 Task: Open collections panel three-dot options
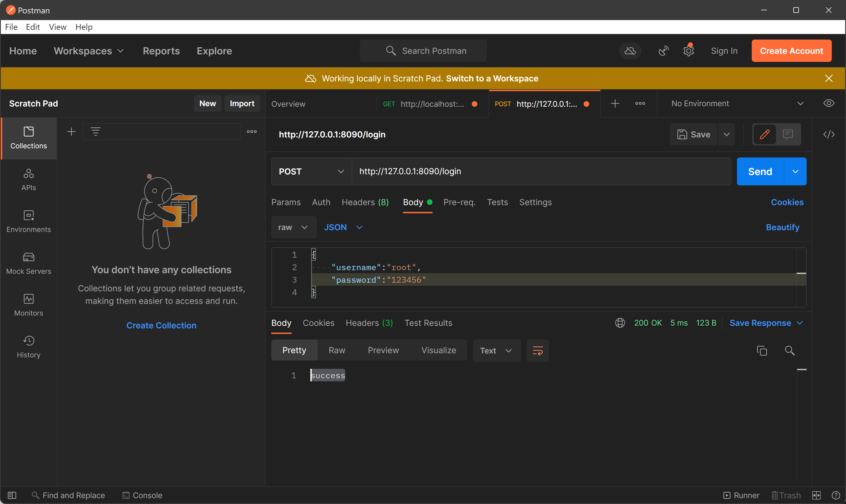tap(252, 132)
